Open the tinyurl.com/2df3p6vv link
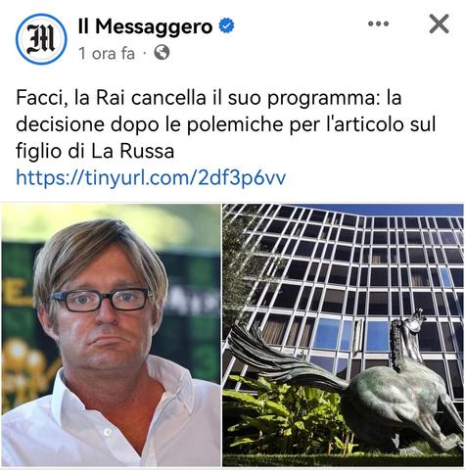 coord(151,177)
